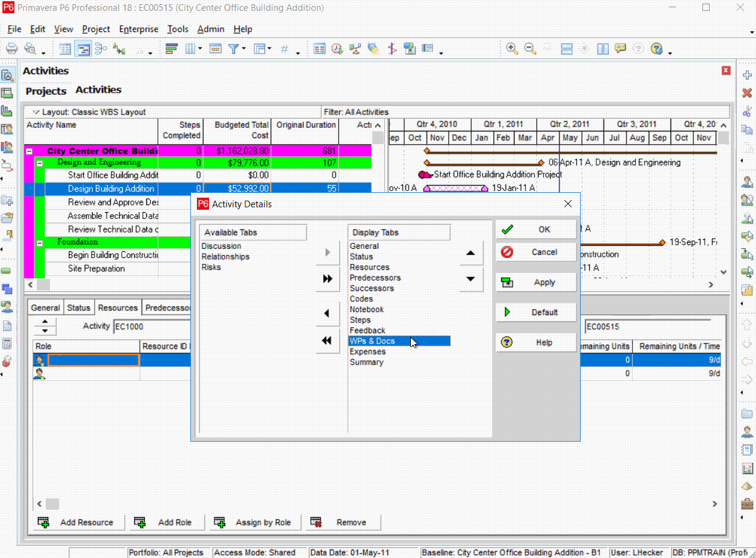Click the Group and Sort toolbar icon

pos(172,48)
